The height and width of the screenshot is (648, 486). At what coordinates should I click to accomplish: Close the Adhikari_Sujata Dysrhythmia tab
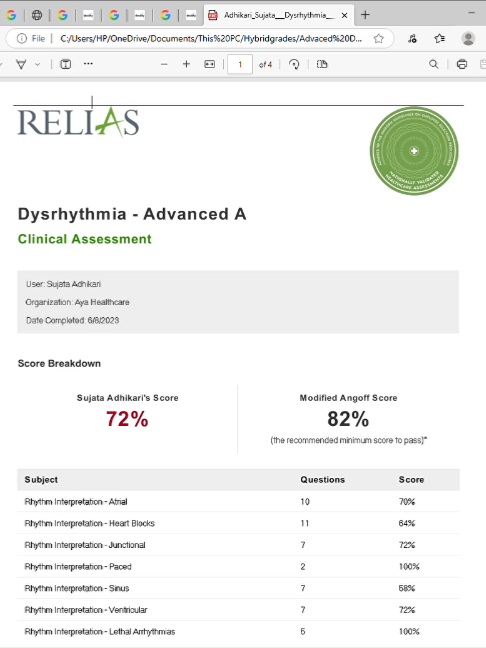tap(344, 15)
